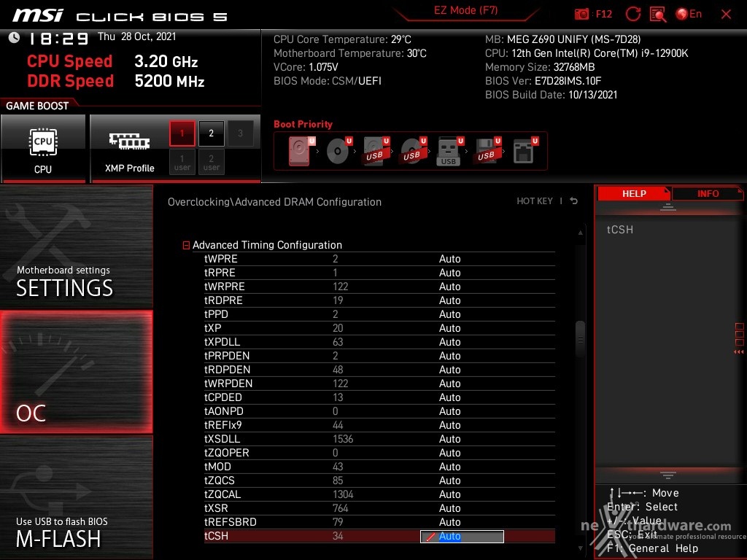Click the settings list scrollbar thumb
The image size is (747, 560).
coord(580,339)
